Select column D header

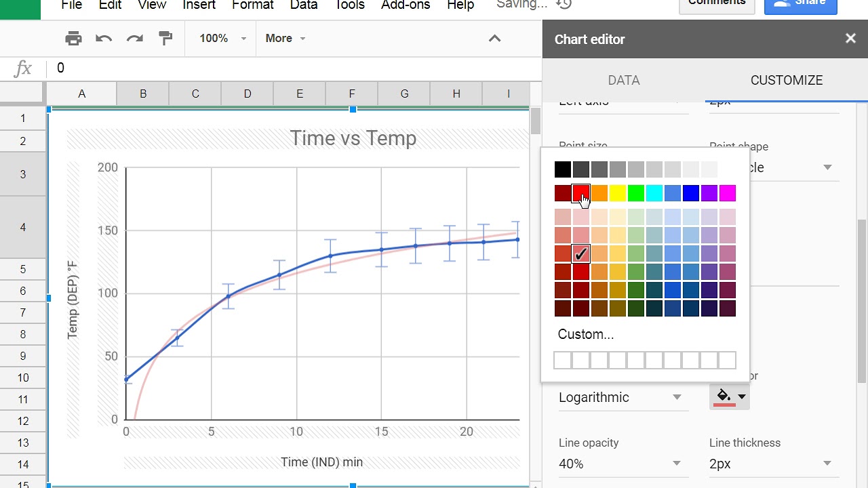click(248, 94)
